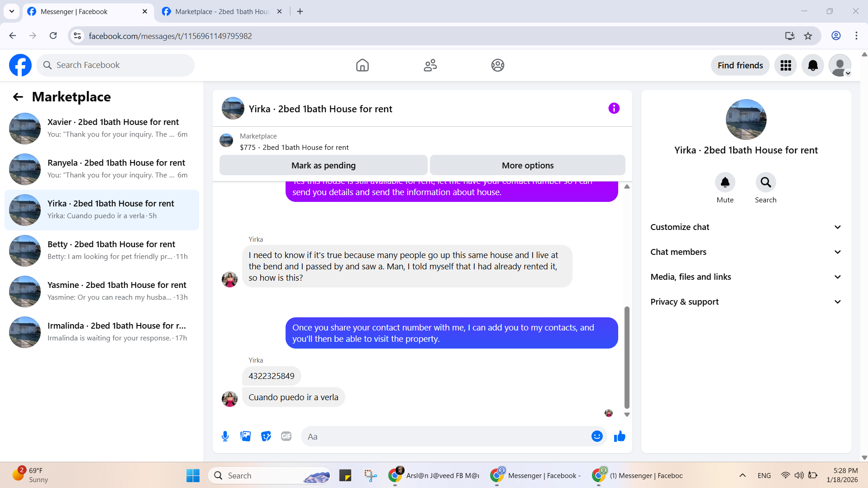Expand Media, files and links section
Image resolution: width=868 pixels, height=488 pixels.
[745, 277]
